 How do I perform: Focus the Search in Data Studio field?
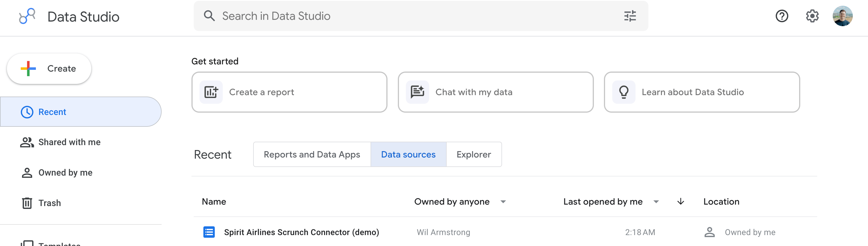(x=421, y=16)
